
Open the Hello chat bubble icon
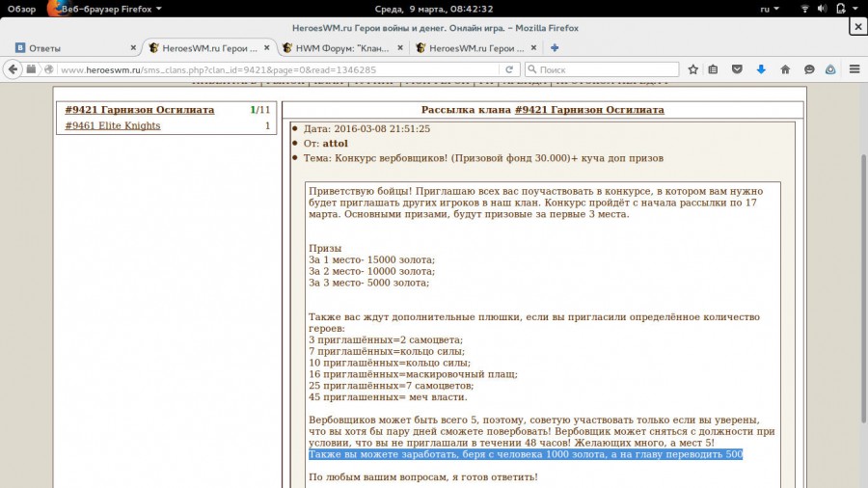pos(809,69)
